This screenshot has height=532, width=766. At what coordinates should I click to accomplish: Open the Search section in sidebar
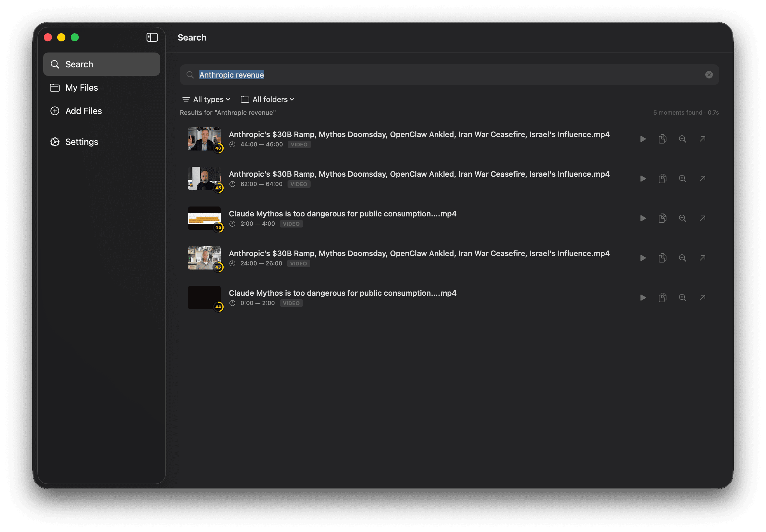tap(101, 64)
